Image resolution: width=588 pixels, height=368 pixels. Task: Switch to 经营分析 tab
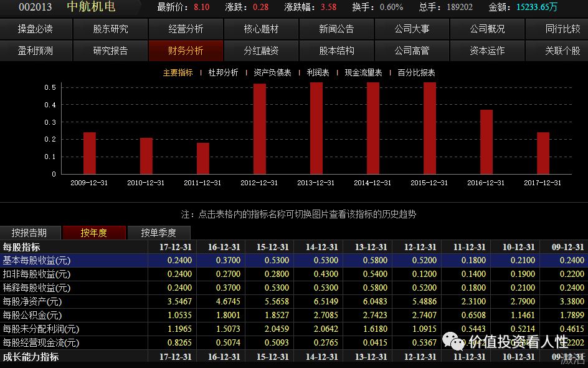(x=186, y=29)
